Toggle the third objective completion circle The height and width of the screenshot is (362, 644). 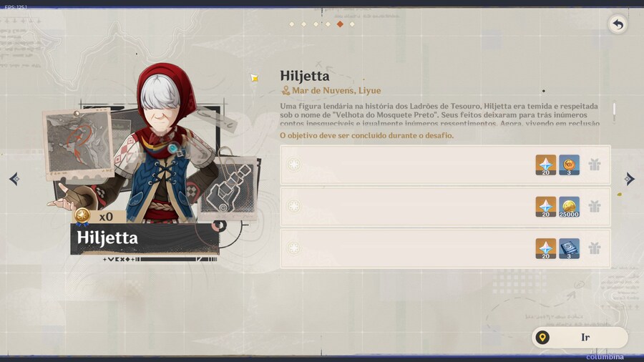[x=293, y=248]
